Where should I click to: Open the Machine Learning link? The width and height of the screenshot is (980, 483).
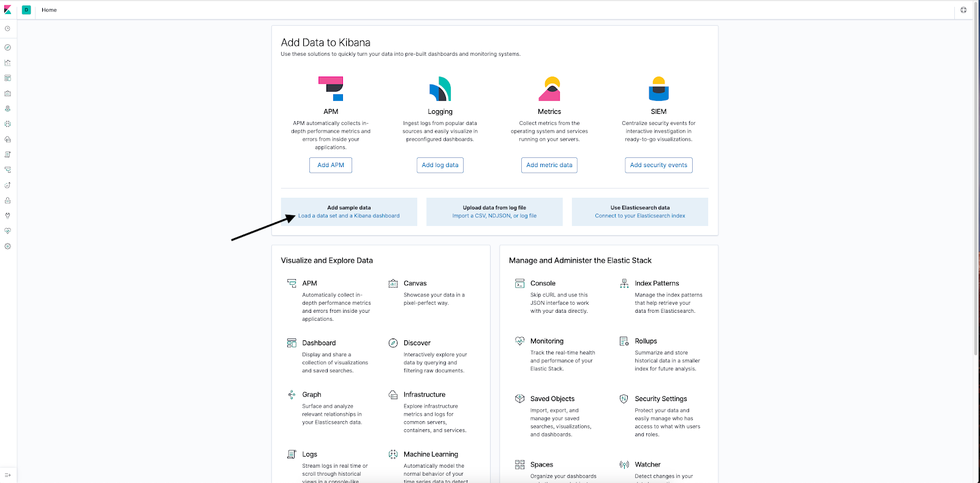click(x=431, y=454)
